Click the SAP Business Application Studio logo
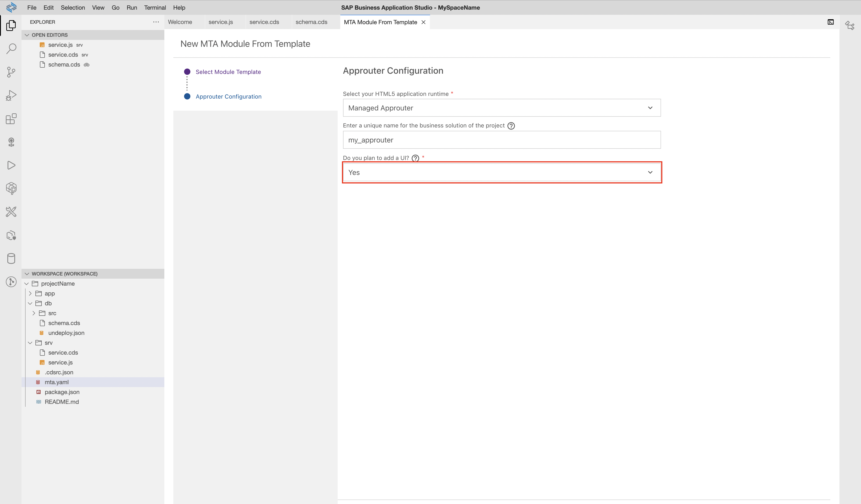Image resolution: width=861 pixels, height=504 pixels. click(11, 7)
